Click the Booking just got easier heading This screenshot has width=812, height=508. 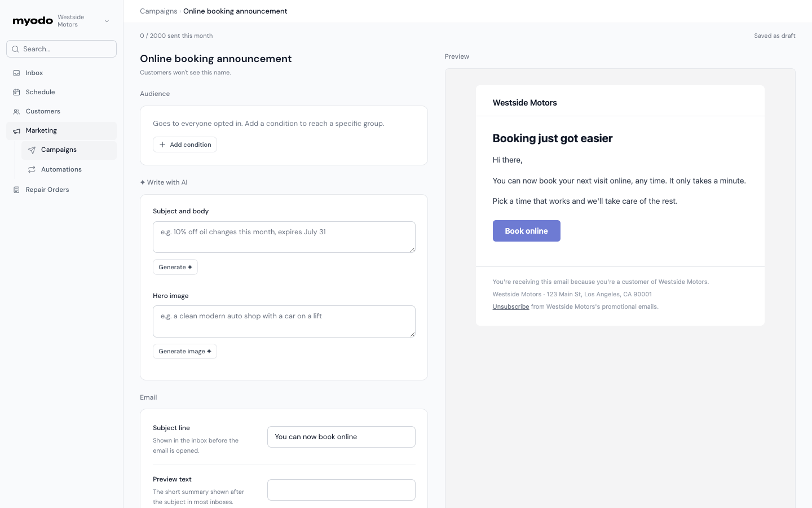pos(553,138)
